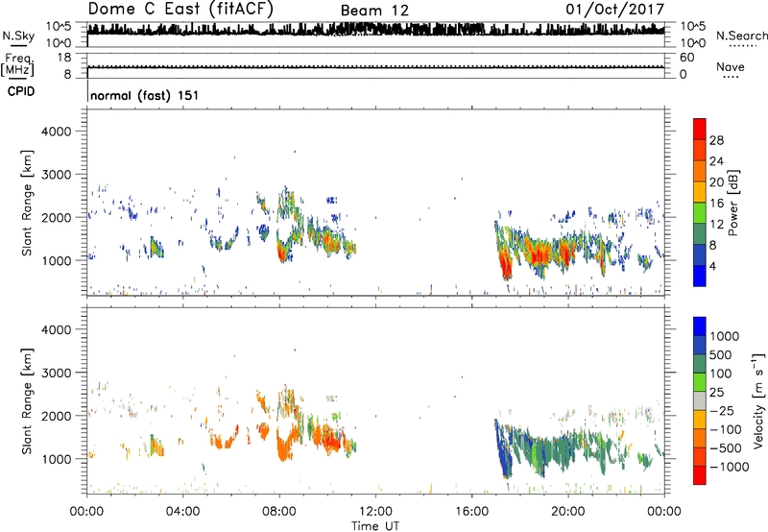Image resolution: width=768 pixels, height=532 pixels.
Task: Click the "25" velocity colorbar label
Action: tap(716, 392)
